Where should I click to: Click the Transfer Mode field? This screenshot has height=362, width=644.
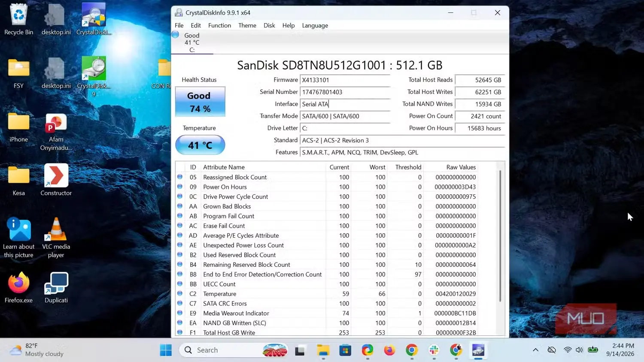pos(345,116)
